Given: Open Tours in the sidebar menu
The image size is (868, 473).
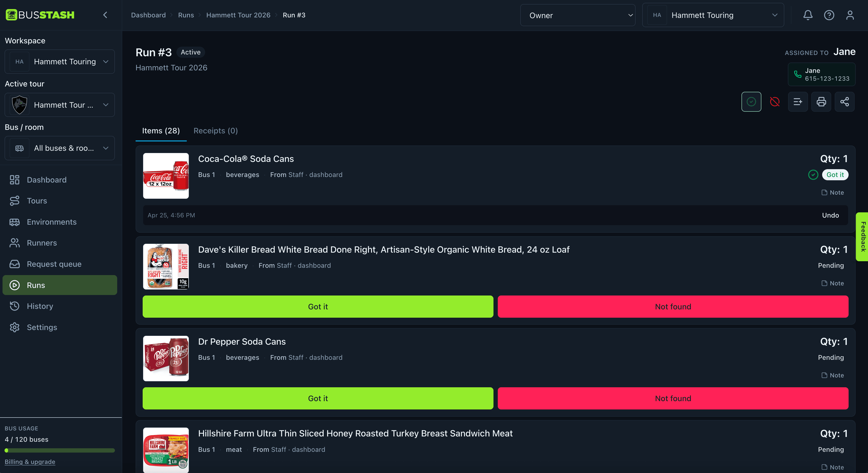Looking at the screenshot, I should [x=60, y=201].
